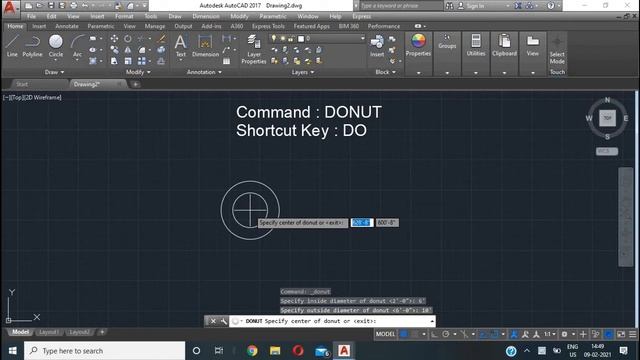This screenshot has height=360, width=640.
Task: Switch to the Express Tools ribbon tab
Action: pyautogui.click(x=268, y=26)
